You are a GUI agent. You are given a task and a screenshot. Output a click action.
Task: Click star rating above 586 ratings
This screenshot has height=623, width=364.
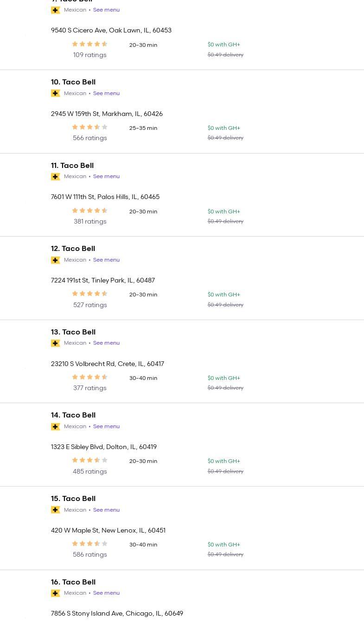click(89, 544)
